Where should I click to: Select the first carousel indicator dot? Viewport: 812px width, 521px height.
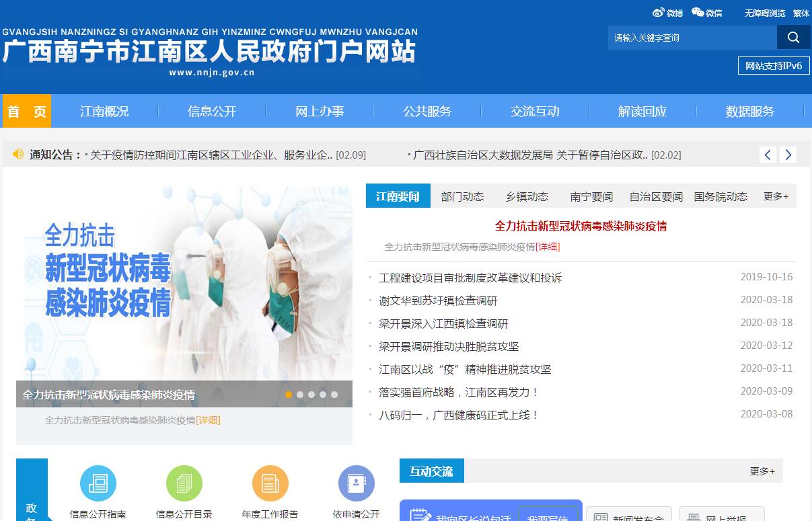(289, 395)
